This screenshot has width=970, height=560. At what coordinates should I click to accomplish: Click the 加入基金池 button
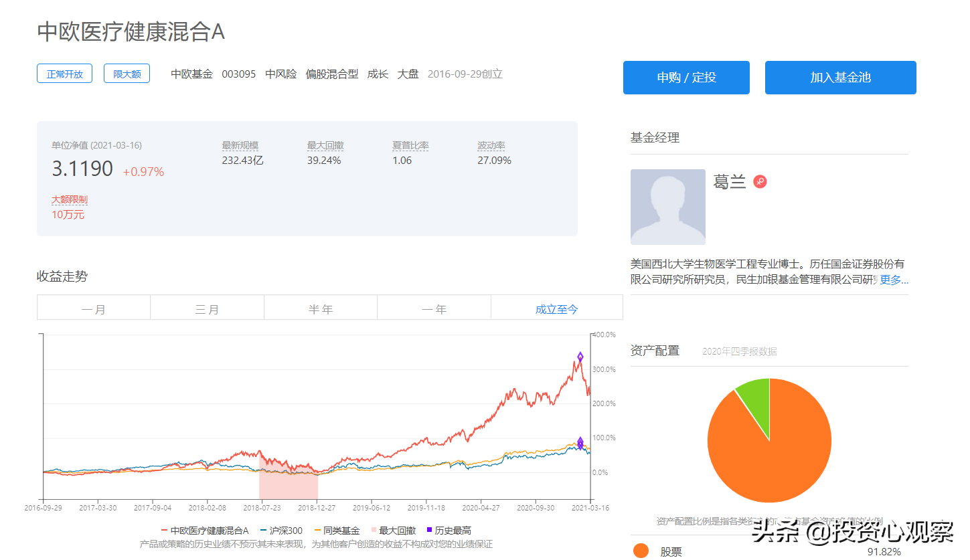tap(840, 78)
